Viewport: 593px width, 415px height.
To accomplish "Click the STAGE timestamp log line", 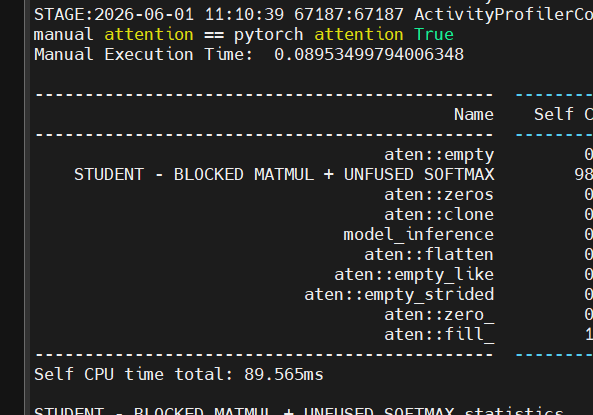I will pos(314,15).
